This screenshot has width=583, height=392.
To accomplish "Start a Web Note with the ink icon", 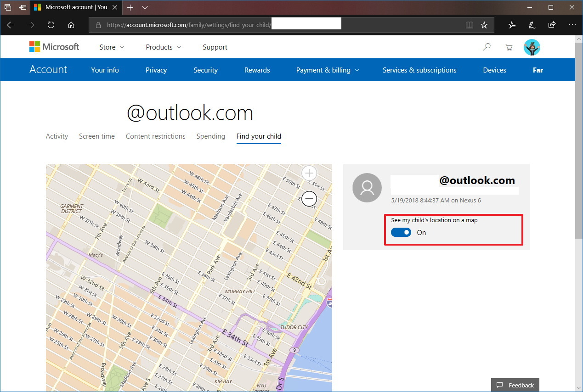I will 532,25.
